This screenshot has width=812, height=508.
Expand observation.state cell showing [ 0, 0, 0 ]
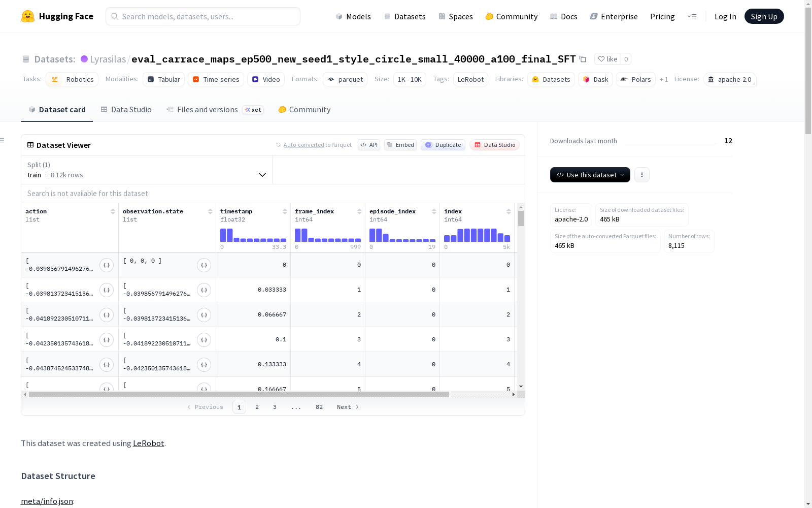(x=204, y=265)
